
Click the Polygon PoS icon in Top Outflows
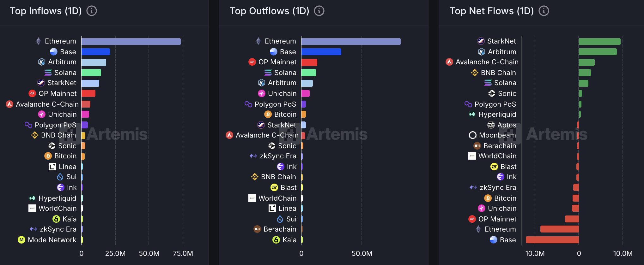[x=248, y=104]
